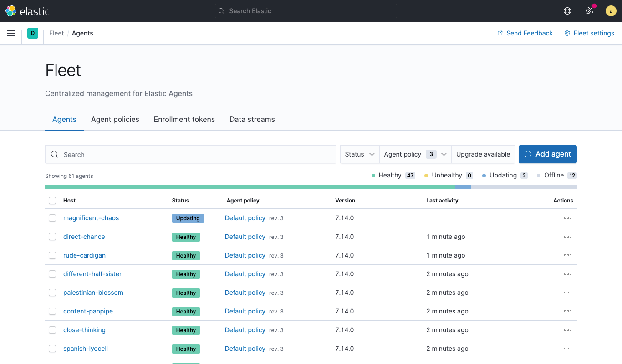Open actions menu for direct-chance
Screen dimensions: 622x364
pyautogui.click(x=568, y=237)
